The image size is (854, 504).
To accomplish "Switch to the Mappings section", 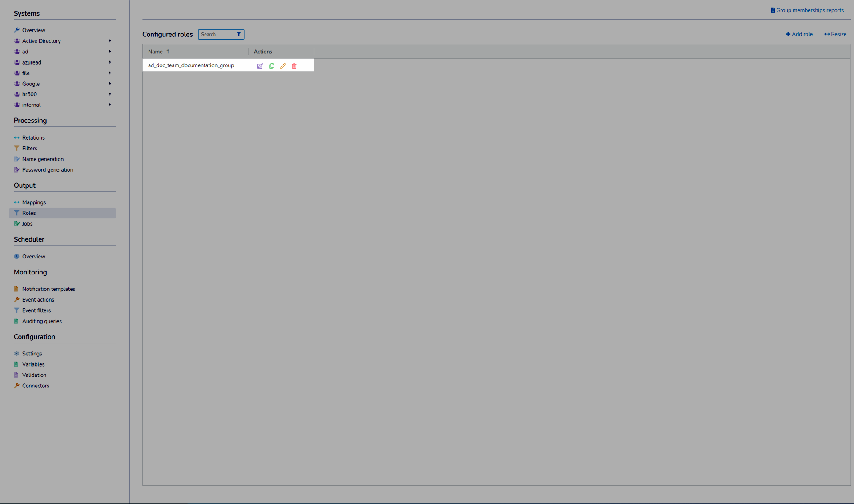I will click(34, 202).
